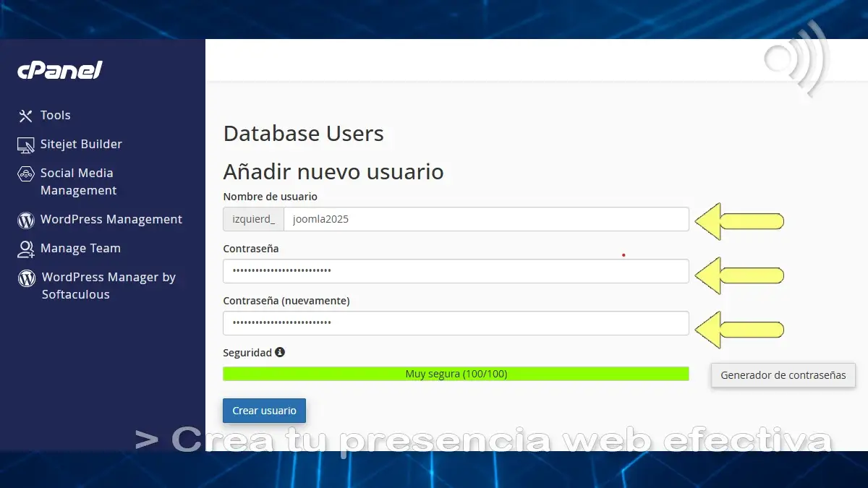Open the Generador de contraseñas
The width and height of the screenshot is (868, 488).
(783, 375)
